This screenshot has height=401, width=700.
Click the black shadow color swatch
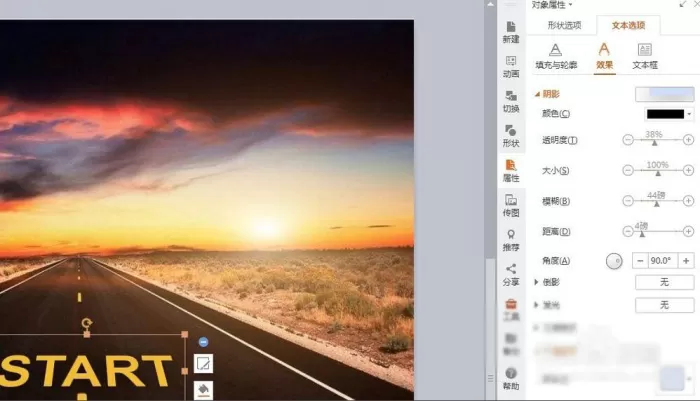tap(665, 114)
